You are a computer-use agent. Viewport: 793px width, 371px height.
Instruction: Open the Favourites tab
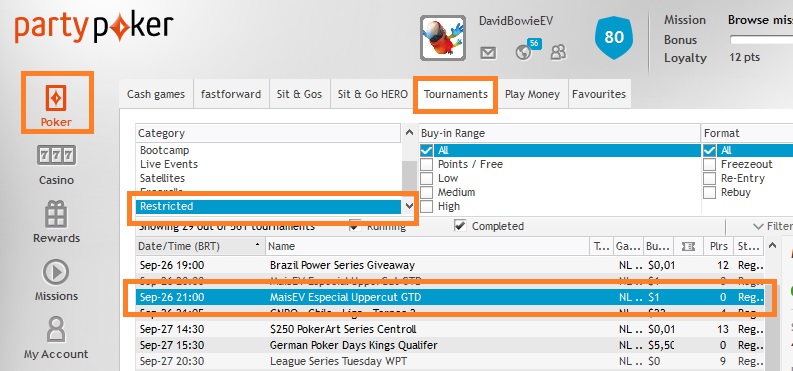(599, 94)
